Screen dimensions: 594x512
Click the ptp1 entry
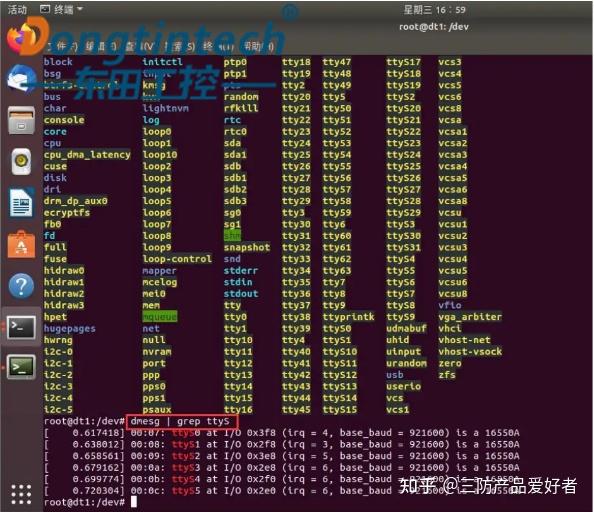tap(235, 73)
